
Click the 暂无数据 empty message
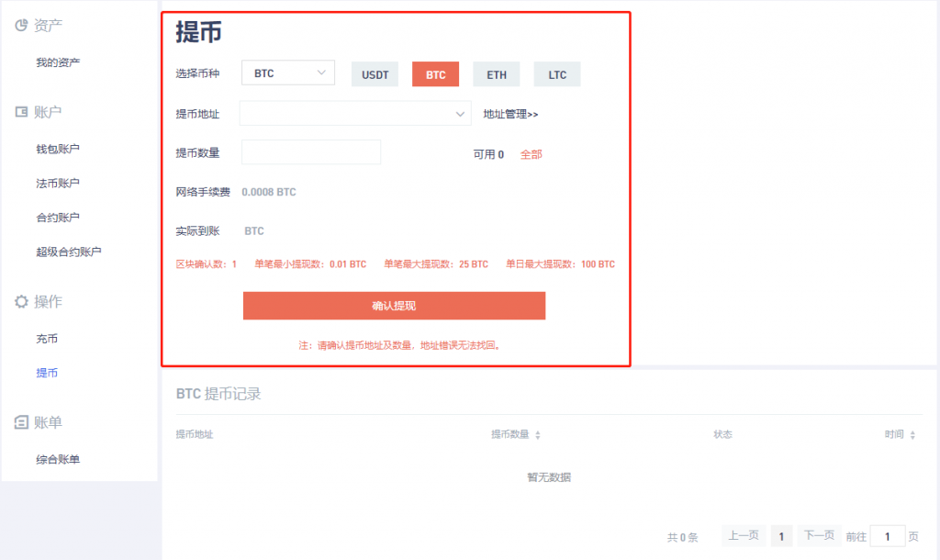tap(549, 477)
